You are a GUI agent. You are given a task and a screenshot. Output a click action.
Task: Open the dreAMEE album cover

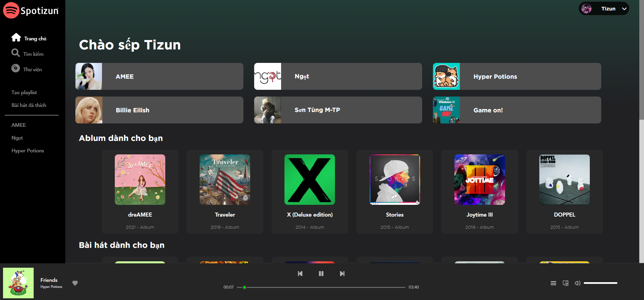point(140,180)
